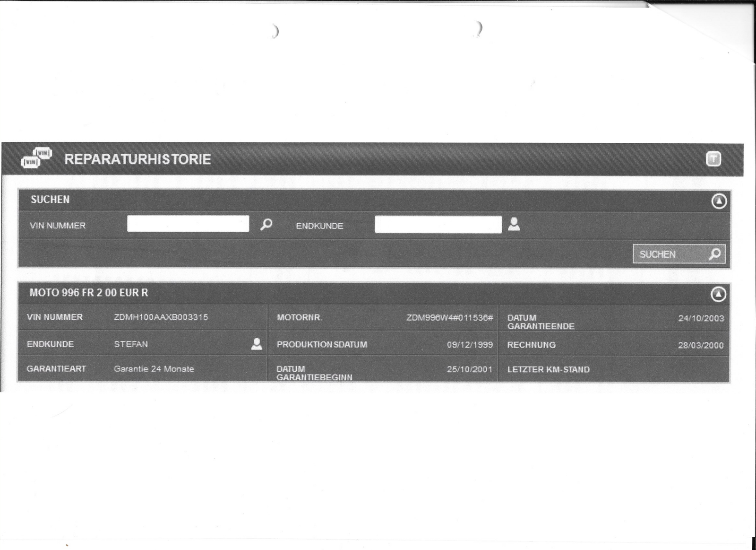The width and height of the screenshot is (756, 550).
Task: Click the invoice date 28/03/2000
Action: tap(701, 345)
